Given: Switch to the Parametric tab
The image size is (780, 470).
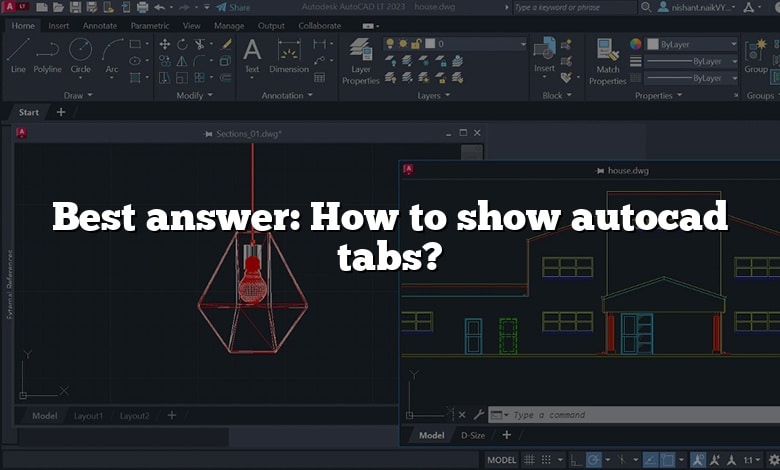Looking at the screenshot, I should pos(150,25).
